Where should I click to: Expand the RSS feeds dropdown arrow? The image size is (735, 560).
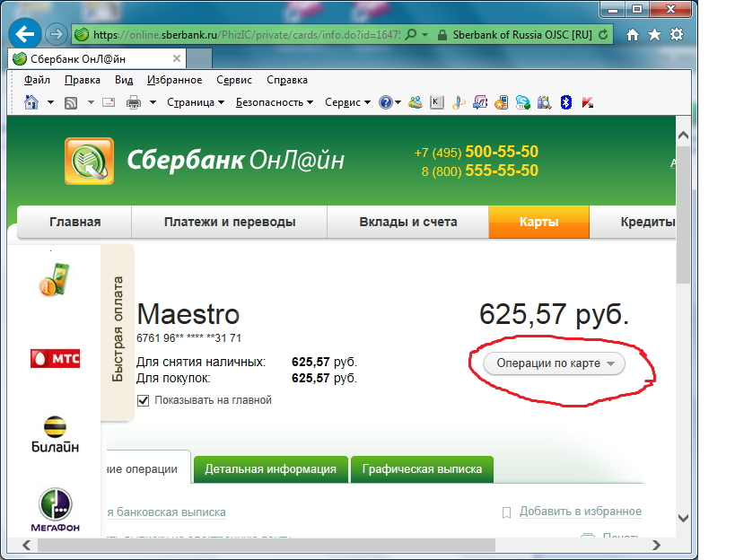[x=91, y=102]
